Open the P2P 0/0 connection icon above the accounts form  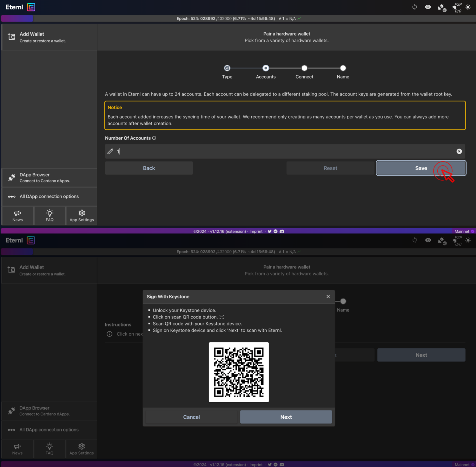[457, 8]
